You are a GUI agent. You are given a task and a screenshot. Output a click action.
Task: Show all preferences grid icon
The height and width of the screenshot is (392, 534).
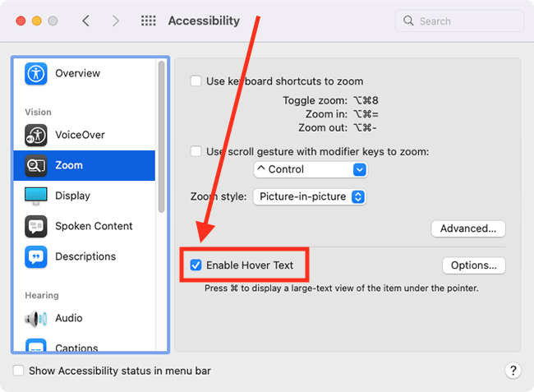click(149, 21)
